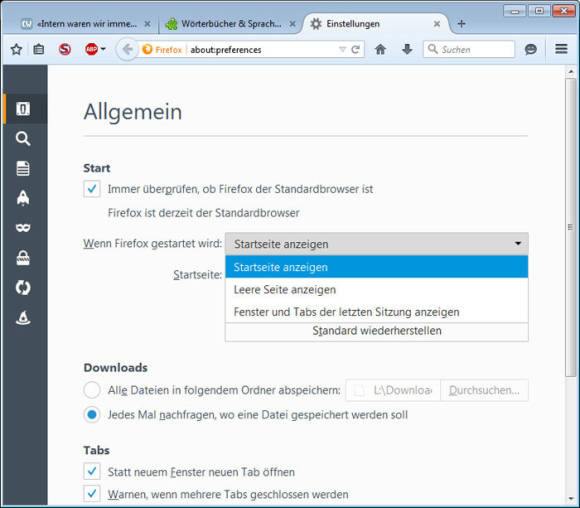
Task: Uncheck 'Immer überprüfen' default browser checkbox
Action: point(92,189)
